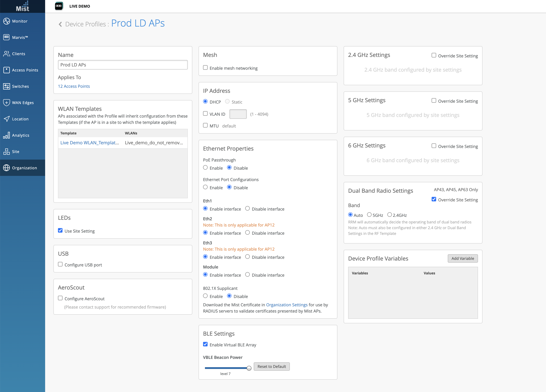Select 5GHz band radio option
This screenshot has width=546, height=392.
click(x=369, y=215)
